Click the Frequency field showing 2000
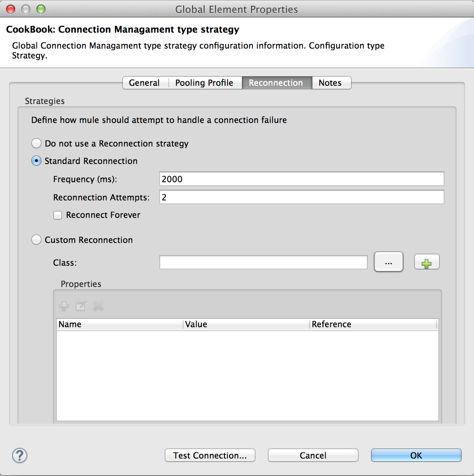 (301, 179)
